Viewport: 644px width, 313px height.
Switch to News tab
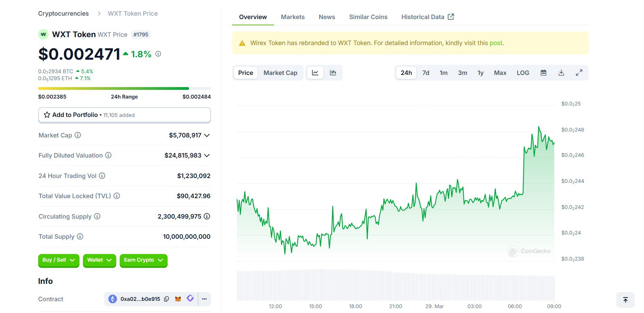click(x=327, y=17)
